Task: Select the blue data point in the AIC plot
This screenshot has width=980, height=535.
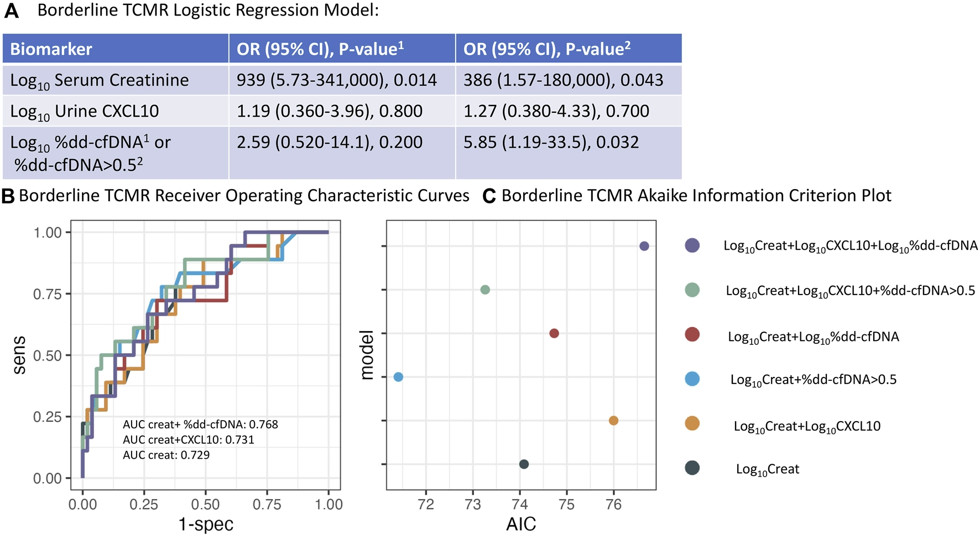Action: 398,377
